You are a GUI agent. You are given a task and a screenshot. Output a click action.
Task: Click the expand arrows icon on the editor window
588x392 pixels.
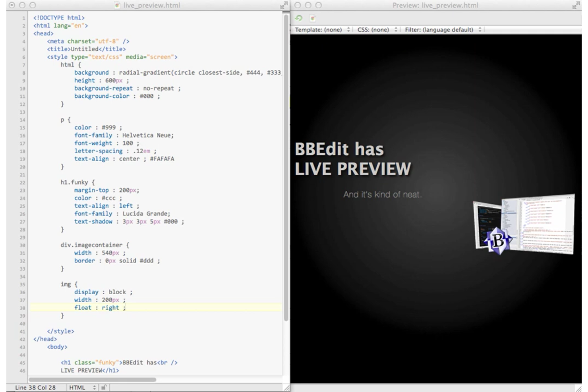pyautogui.click(x=283, y=5)
